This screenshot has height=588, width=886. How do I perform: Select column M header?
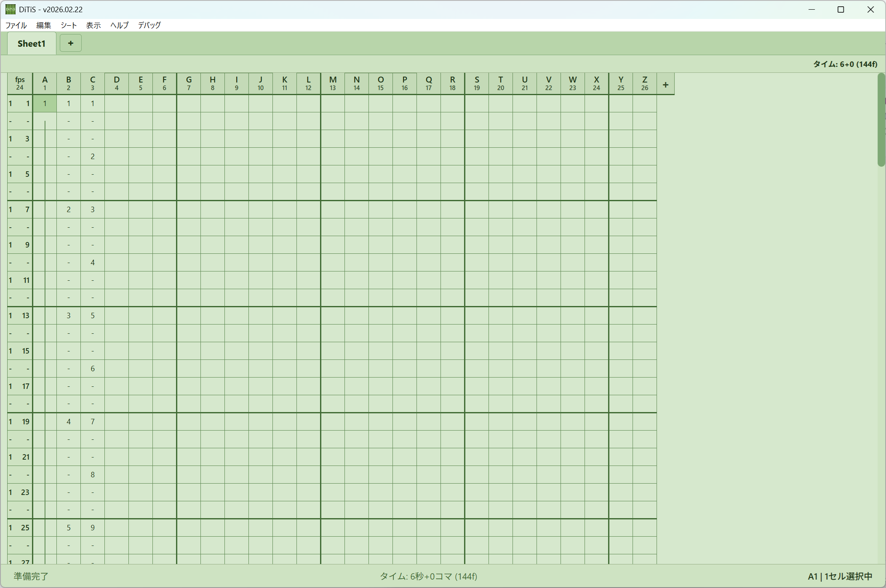(x=333, y=83)
